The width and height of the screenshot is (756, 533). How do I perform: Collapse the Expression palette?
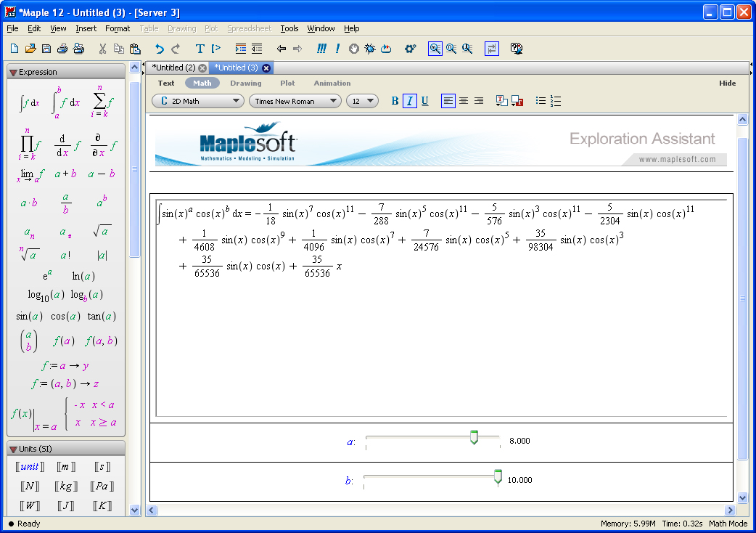(14, 73)
